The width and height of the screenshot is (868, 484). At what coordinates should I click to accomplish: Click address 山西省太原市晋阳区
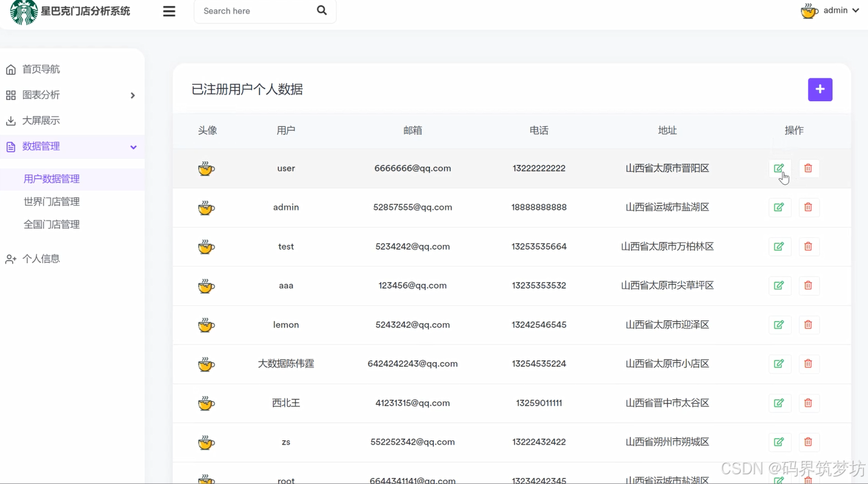click(667, 168)
